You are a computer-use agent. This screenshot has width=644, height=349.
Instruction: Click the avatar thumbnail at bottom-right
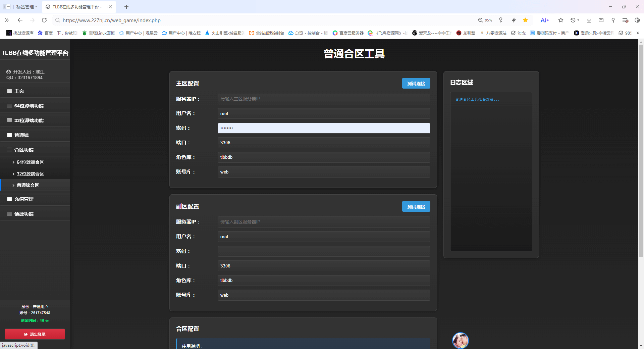click(461, 340)
